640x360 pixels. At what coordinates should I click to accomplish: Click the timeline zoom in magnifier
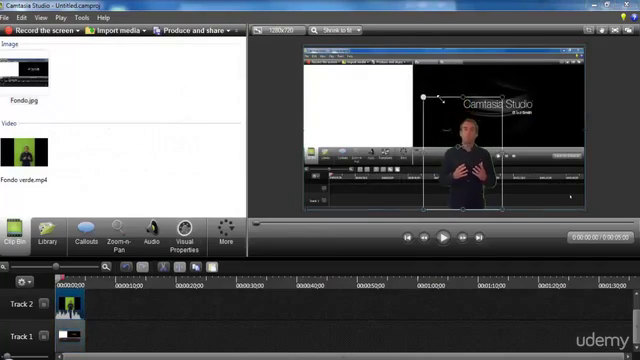106,267
